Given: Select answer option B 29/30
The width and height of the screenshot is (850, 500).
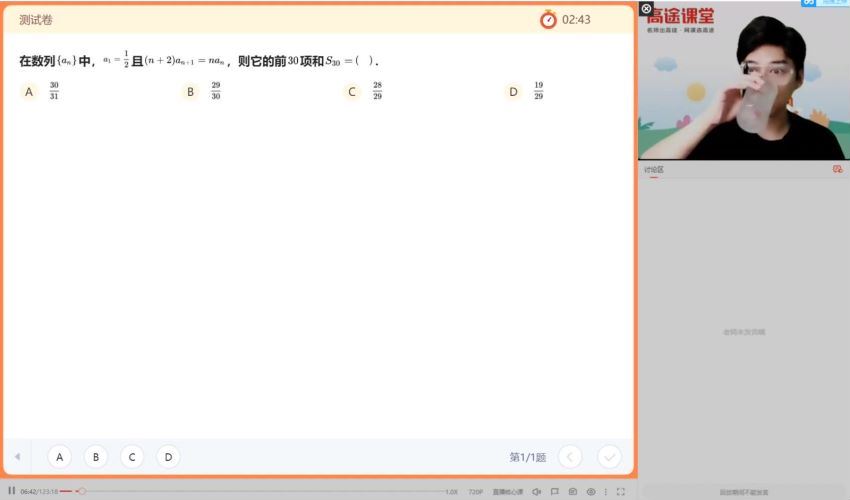Looking at the screenshot, I should pyautogui.click(x=190, y=92).
